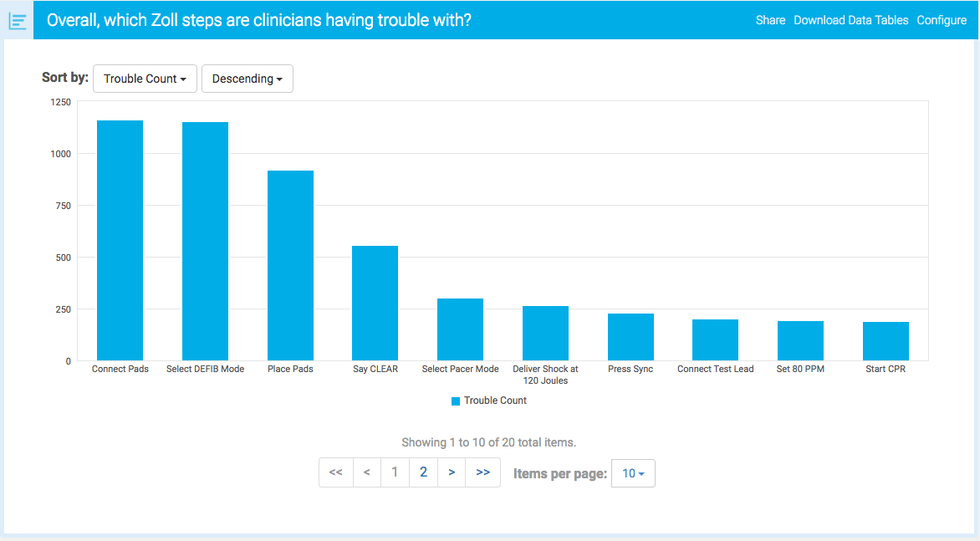Image resolution: width=980 pixels, height=541 pixels.
Task: Go to previous page with < button
Action: (x=367, y=472)
